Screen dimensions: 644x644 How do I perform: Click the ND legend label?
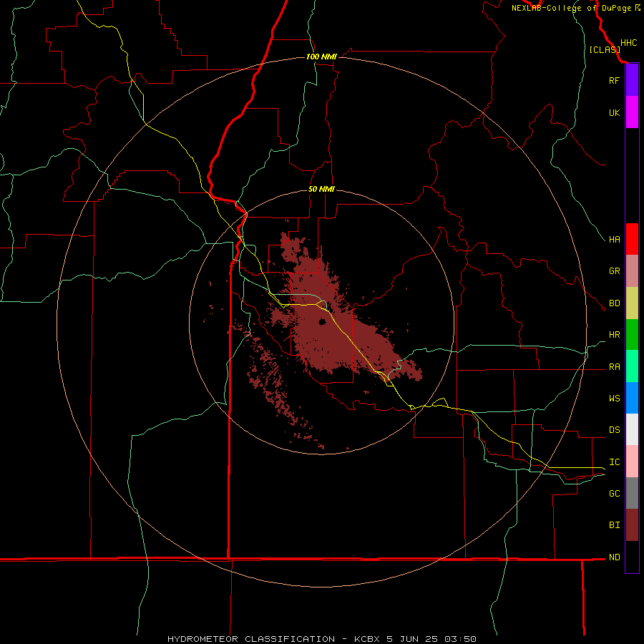tap(614, 557)
